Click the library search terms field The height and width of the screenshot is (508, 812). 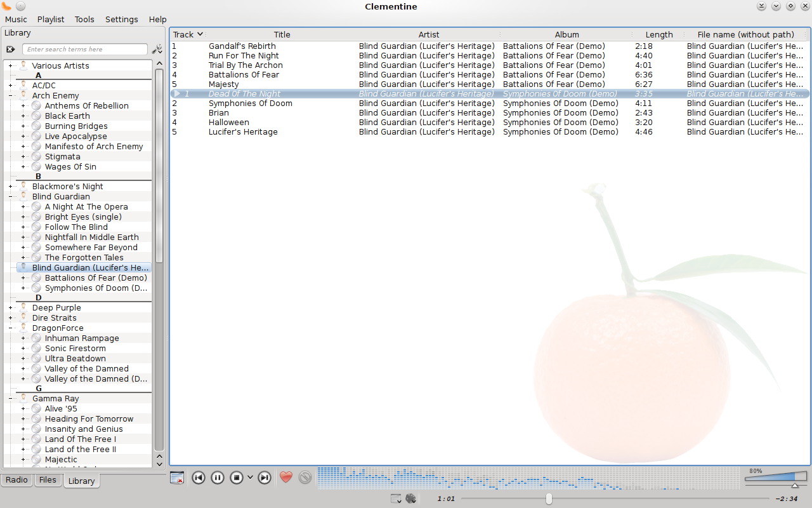coord(85,49)
